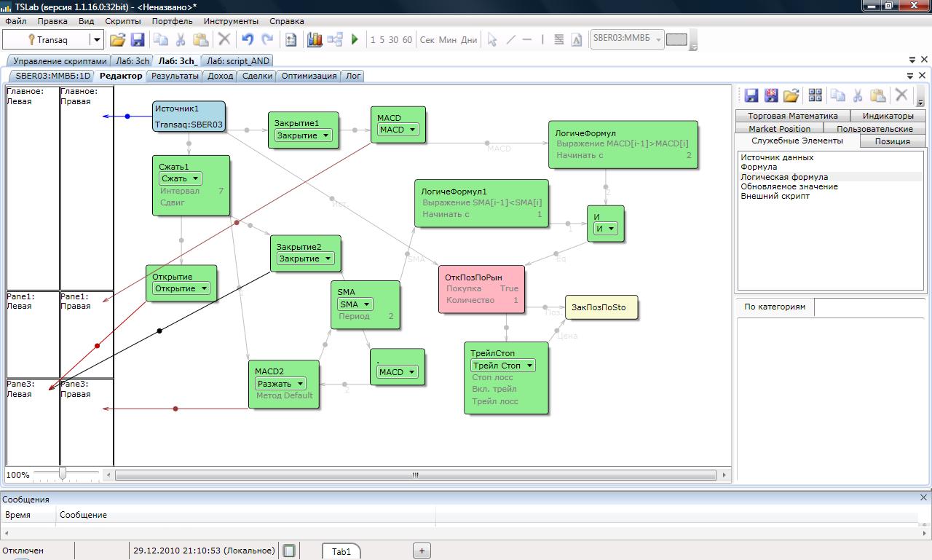The image size is (932, 560).
Task: Open the Портфель menu
Action: click(x=172, y=21)
